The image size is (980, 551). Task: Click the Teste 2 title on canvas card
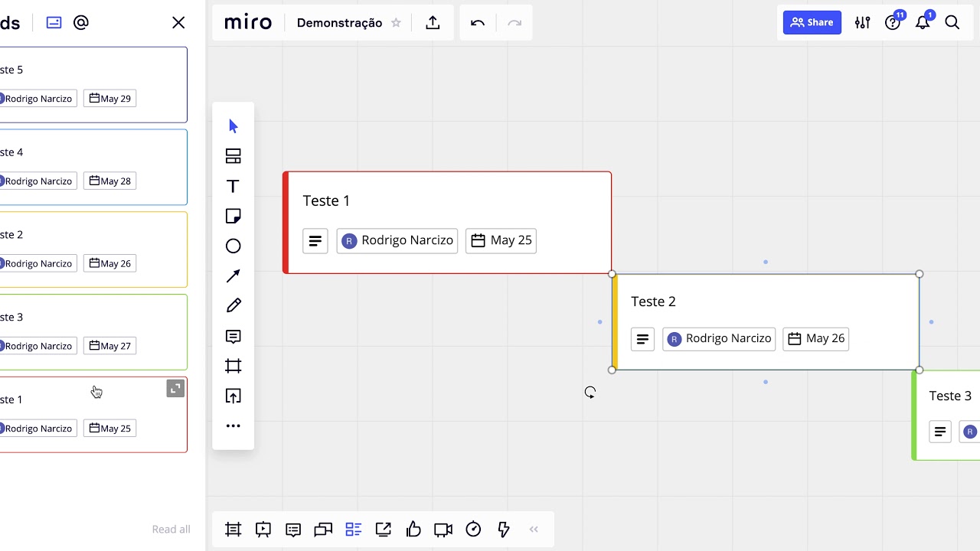[653, 302]
